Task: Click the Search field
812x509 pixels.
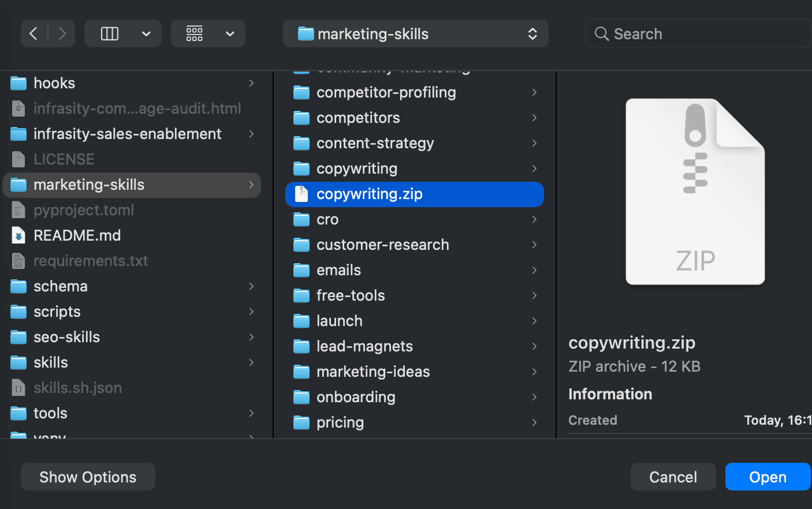Action: click(698, 33)
